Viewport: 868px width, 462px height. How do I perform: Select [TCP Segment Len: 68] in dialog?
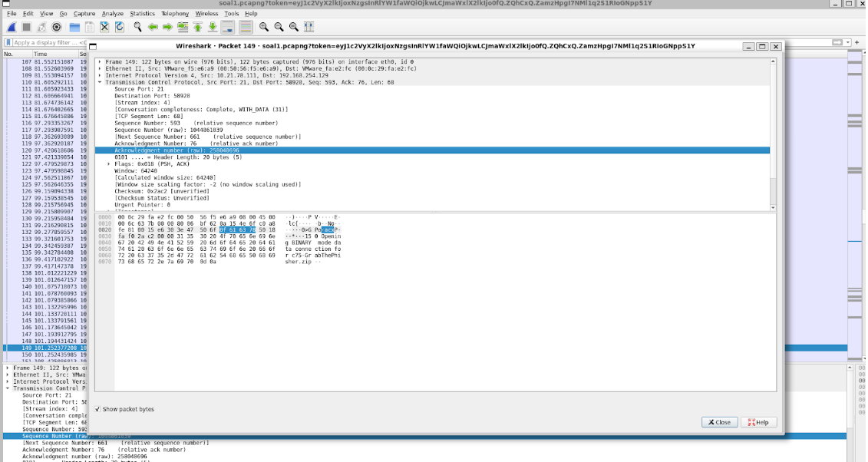coord(148,116)
